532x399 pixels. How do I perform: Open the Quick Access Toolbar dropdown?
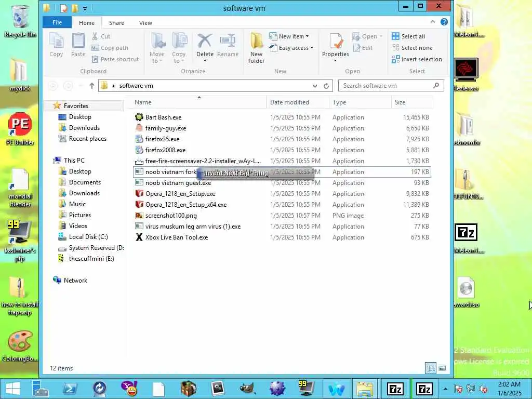[85, 8]
